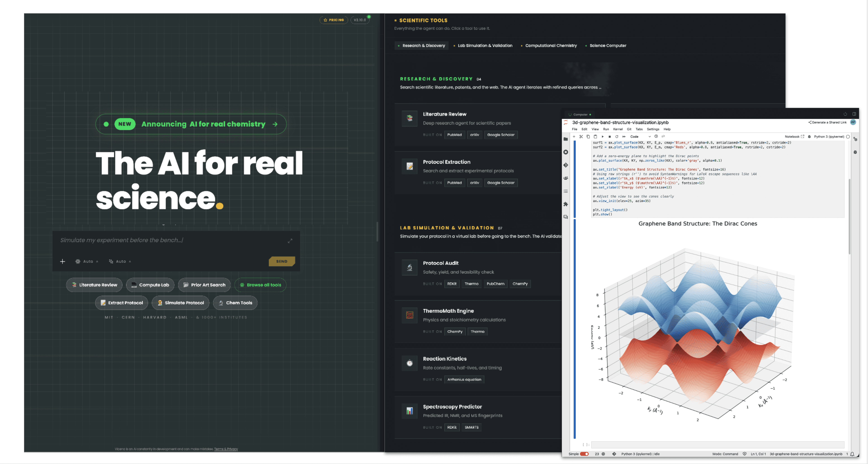The image size is (868, 464).
Task: Click the notification bell in the status bar
Action: coord(852,454)
